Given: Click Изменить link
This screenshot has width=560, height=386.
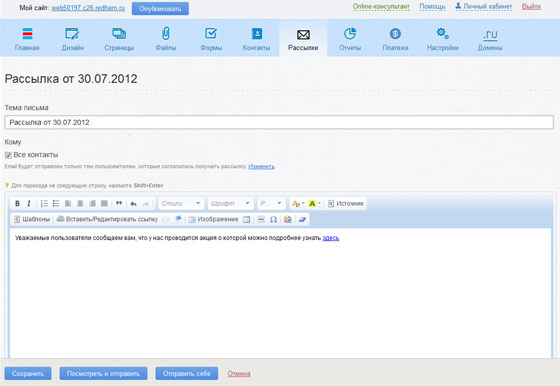Looking at the screenshot, I should (x=261, y=166).
